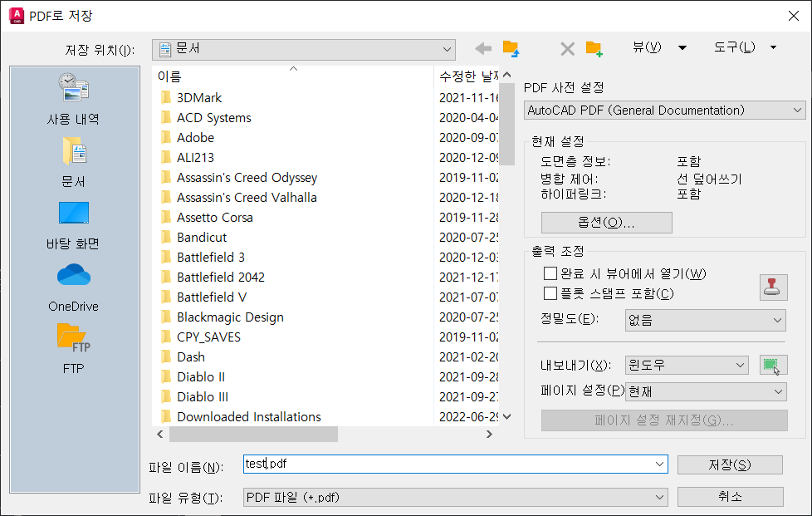Select the Battlefield V folder
Viewport: 812px width, 516px height.
pyautogui.click(x=203, y=297)
